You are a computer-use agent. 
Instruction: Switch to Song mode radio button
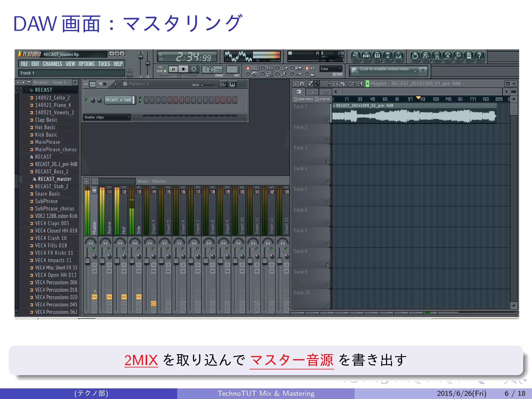pyautogui.click(x=165, y=71)
